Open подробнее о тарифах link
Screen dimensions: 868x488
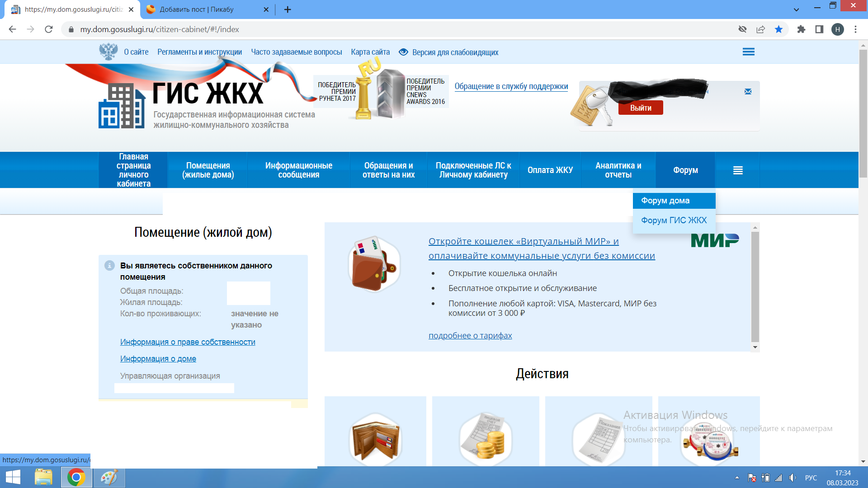tap(470, 336)
